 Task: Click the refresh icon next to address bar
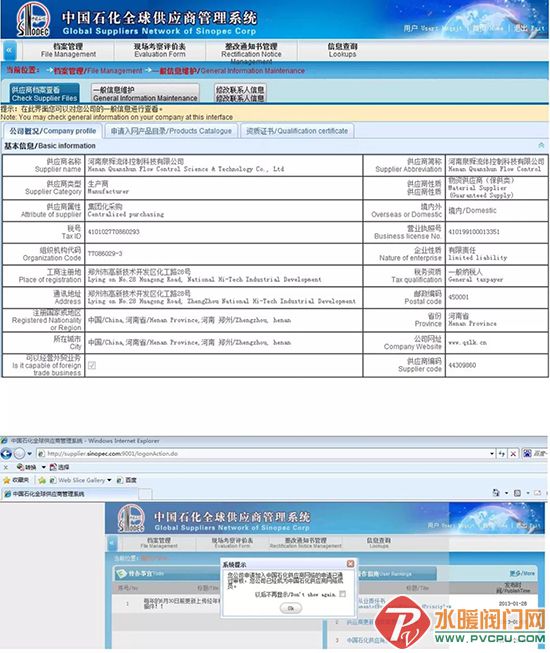[x=502, y=454]
